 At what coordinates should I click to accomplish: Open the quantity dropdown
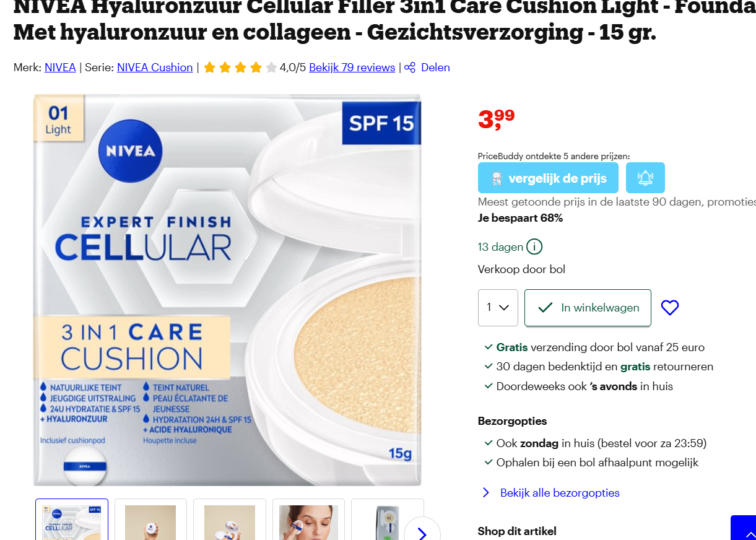tap(498, 308)
